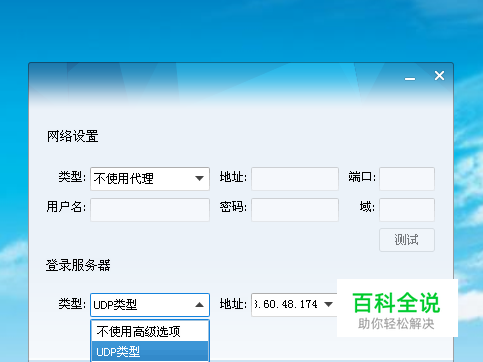Collapse the login server type combo box

150,305
